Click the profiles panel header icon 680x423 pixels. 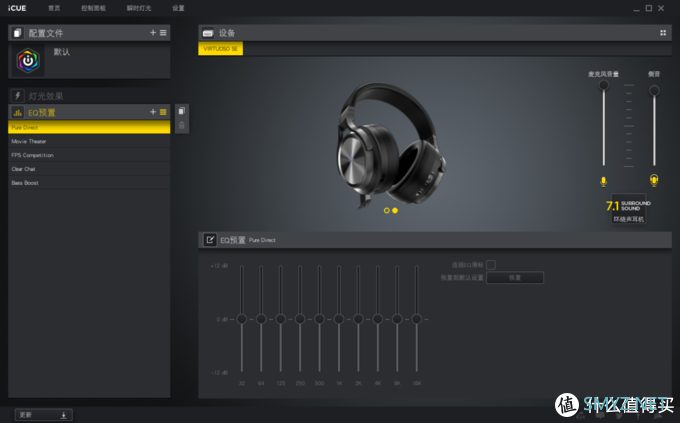(17, 33)
